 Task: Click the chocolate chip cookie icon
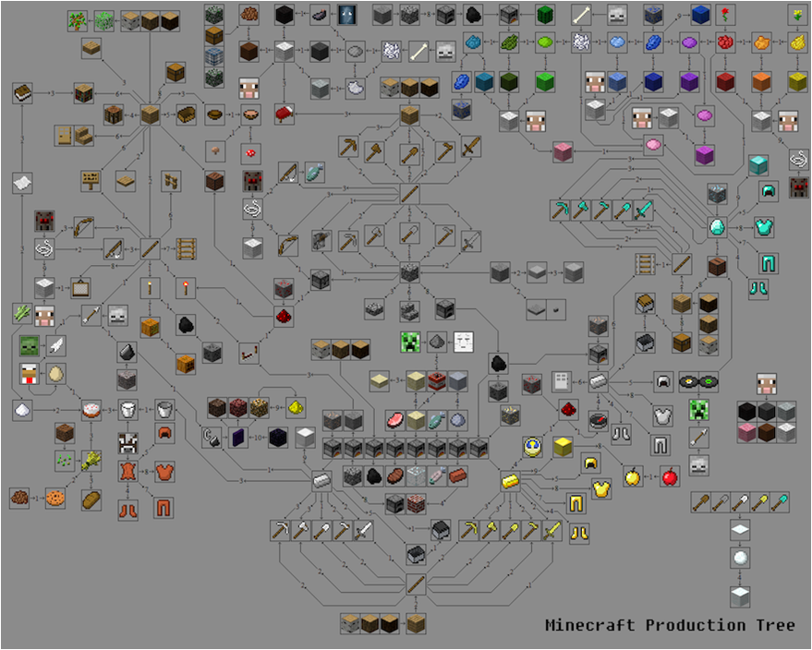(x=55, y=499)
